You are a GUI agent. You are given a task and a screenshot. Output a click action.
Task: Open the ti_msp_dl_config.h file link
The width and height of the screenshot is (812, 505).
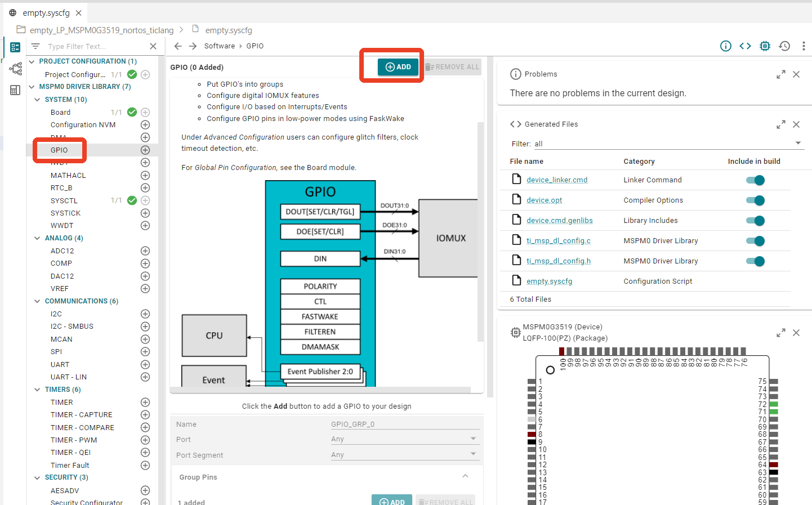[x=559, y=261]
